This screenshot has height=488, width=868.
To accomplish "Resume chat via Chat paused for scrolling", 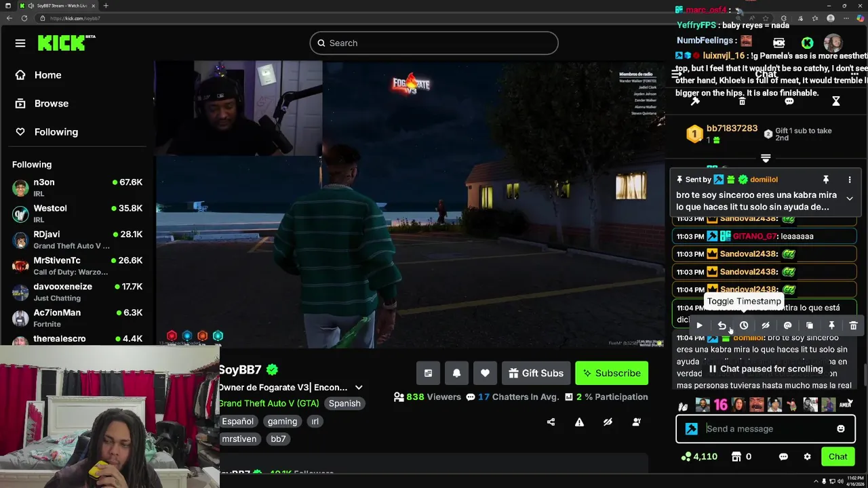I will coord(766,369).
